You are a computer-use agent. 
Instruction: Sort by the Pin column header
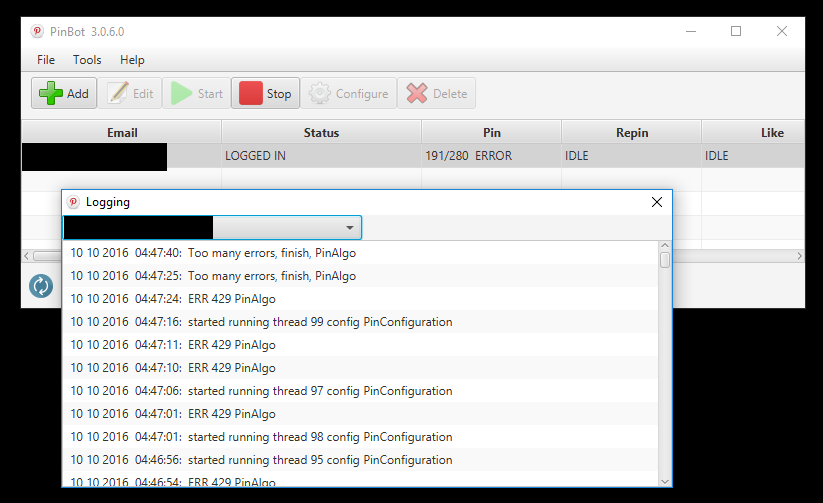pos(491,132)
